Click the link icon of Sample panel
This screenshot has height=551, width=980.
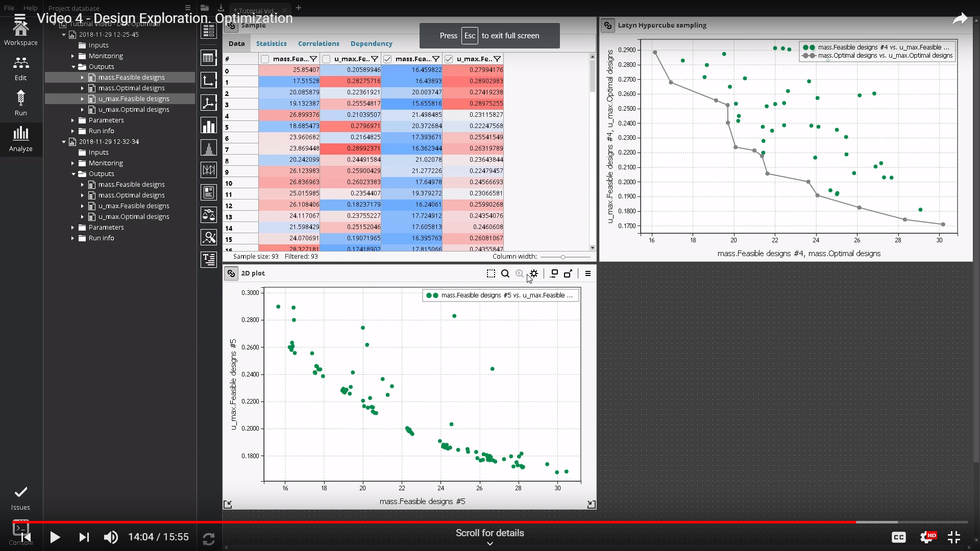(231, 26)
